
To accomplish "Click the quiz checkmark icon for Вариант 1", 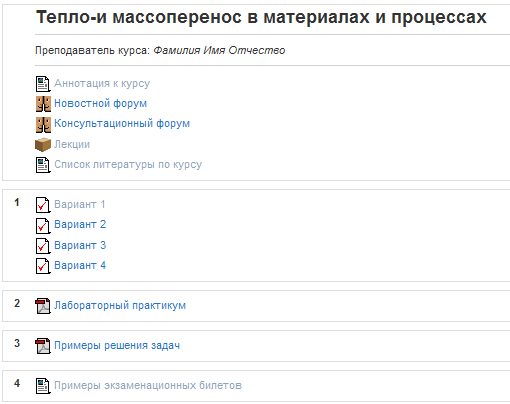I will (x=43, y=205).
